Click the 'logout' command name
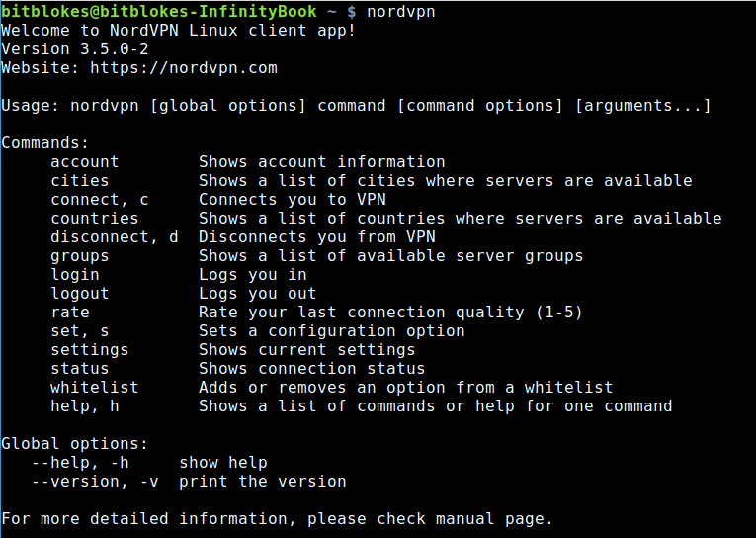This screenshot has width=756, height=538. [x=80, y=294]
